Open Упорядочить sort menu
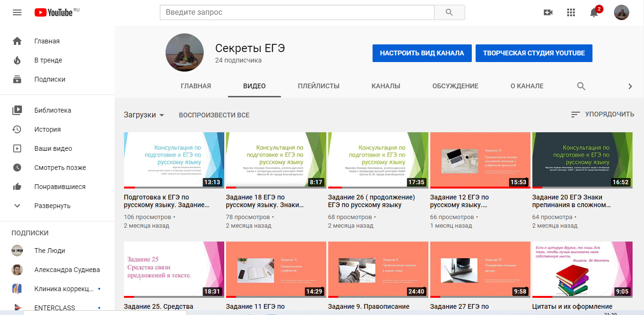The image size is (644, 315). tap(602, 115)
